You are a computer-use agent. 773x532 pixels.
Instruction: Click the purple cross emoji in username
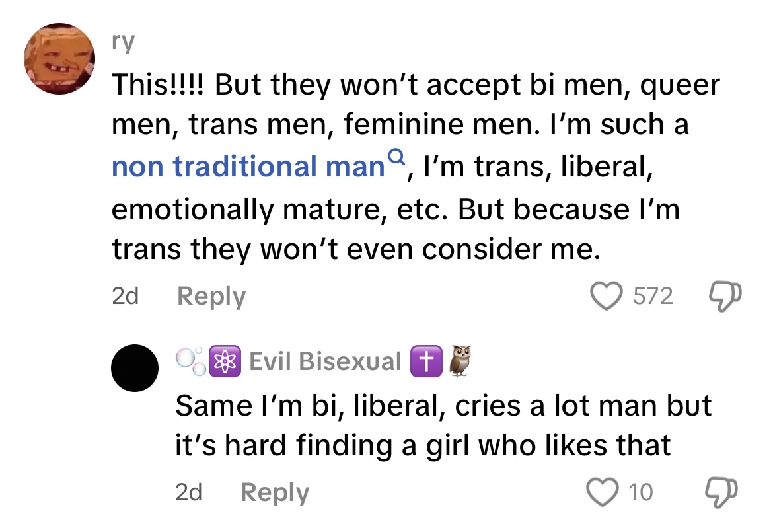click(x=426, y=361)
